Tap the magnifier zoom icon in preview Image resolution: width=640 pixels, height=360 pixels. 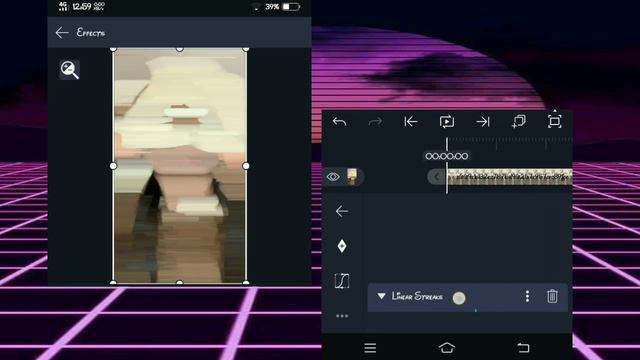pos(69,69)
